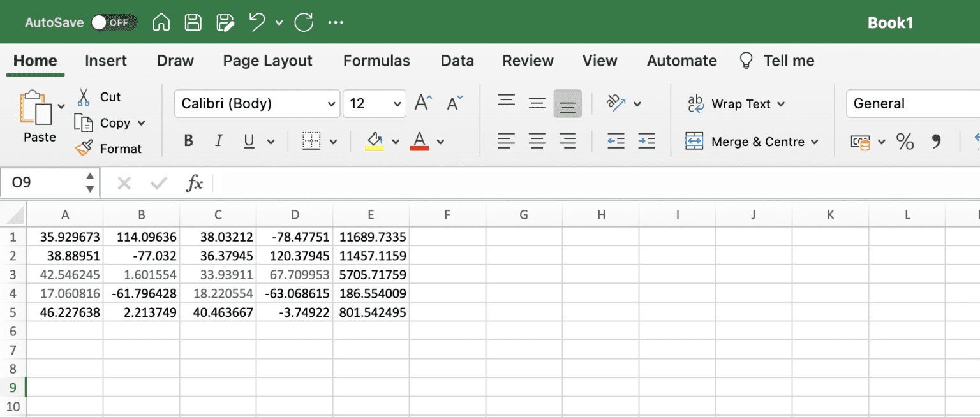The width and height of the screenshot is (980, 417).
Task: Click the Name Box showing O9
Action: (42, 183)
